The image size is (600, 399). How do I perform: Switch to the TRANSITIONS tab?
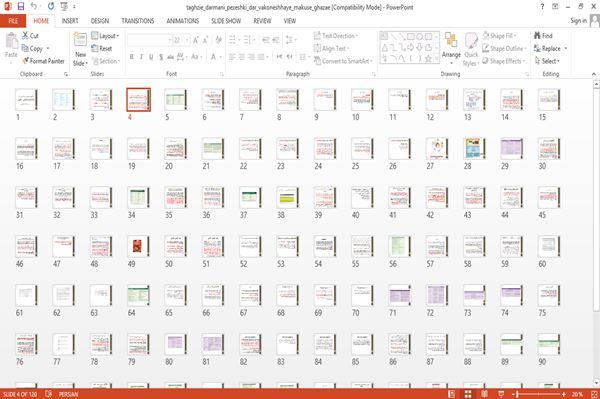click(x=138, y=21)
